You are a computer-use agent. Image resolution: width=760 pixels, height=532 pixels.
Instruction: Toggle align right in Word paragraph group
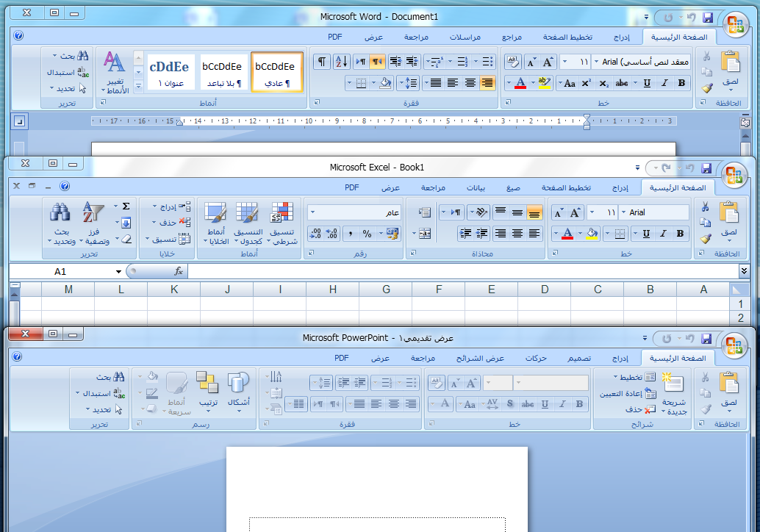pyautogui.click(x=487, y=83)
